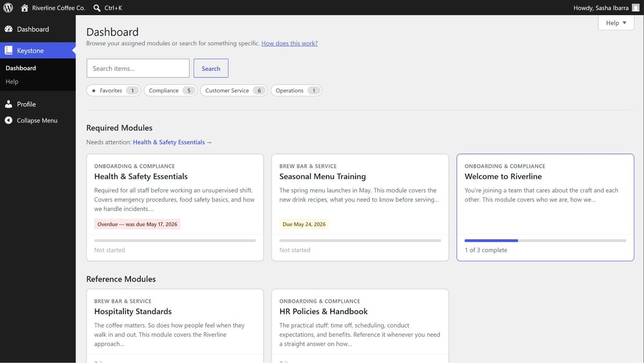Click the Required Modules heading
This screenshot has width=644, height=363.
pos(119,128)
